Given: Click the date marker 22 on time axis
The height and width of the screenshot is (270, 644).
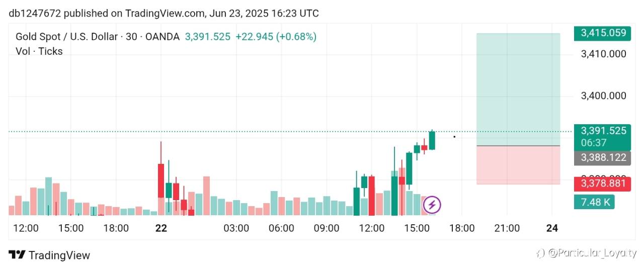Looking at the screenshot, I should point(161,228).
